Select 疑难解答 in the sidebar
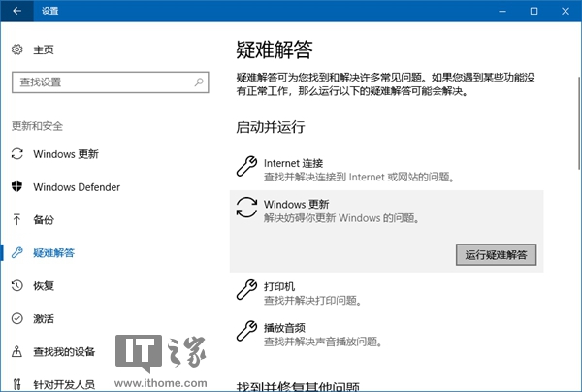This screenshot has width=582, height=392. pyautogui.click(x=53, y=253)
